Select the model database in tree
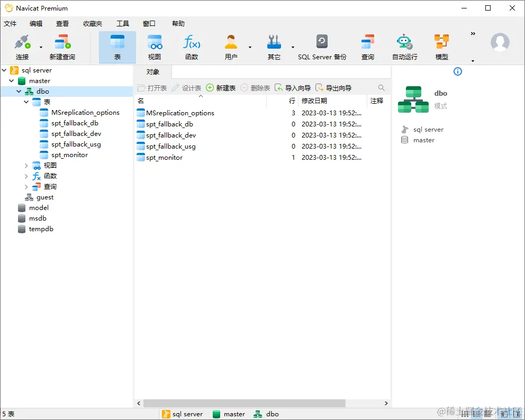This screenshot has width=525, height=420. (x=39, y=208)
